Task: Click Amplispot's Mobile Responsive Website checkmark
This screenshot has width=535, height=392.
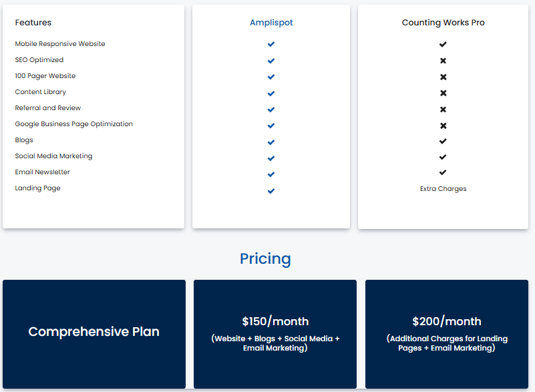Action: (271, 44)
